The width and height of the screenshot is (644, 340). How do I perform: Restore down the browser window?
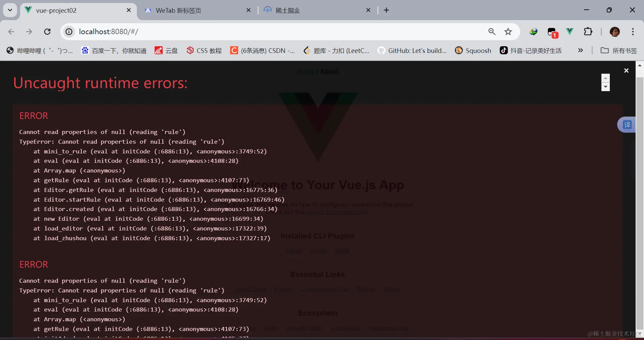609,10
